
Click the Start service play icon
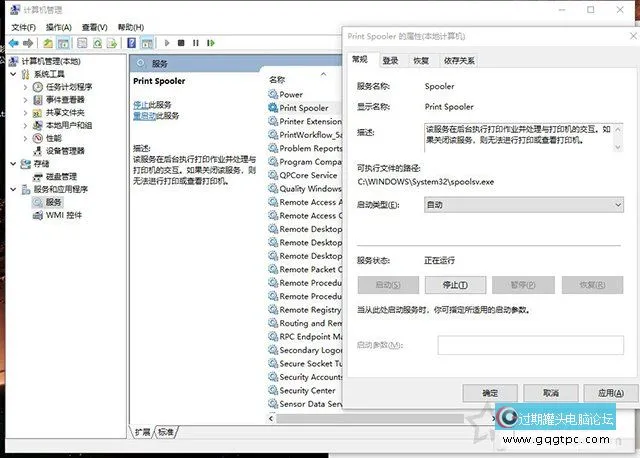tap(167, 43)
